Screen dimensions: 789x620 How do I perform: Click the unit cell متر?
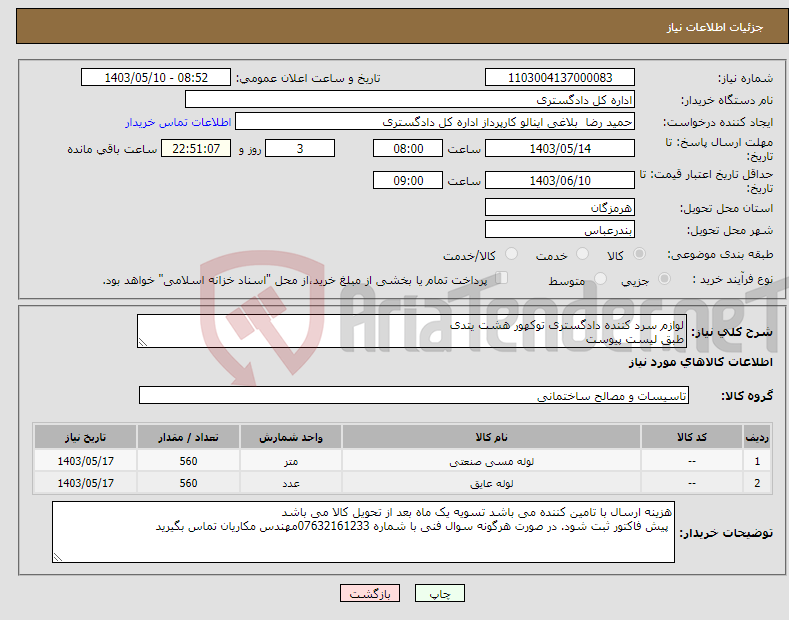click(291, 461)
